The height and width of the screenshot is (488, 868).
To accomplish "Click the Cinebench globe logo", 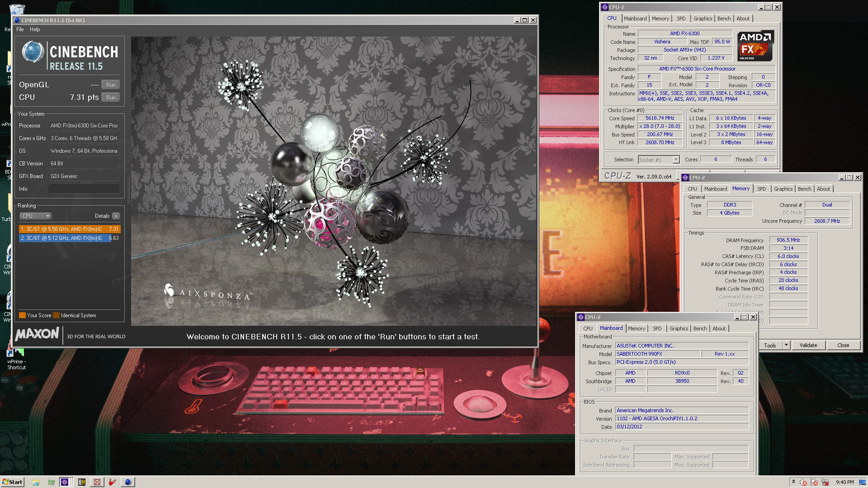I will (x=33, y=52).
